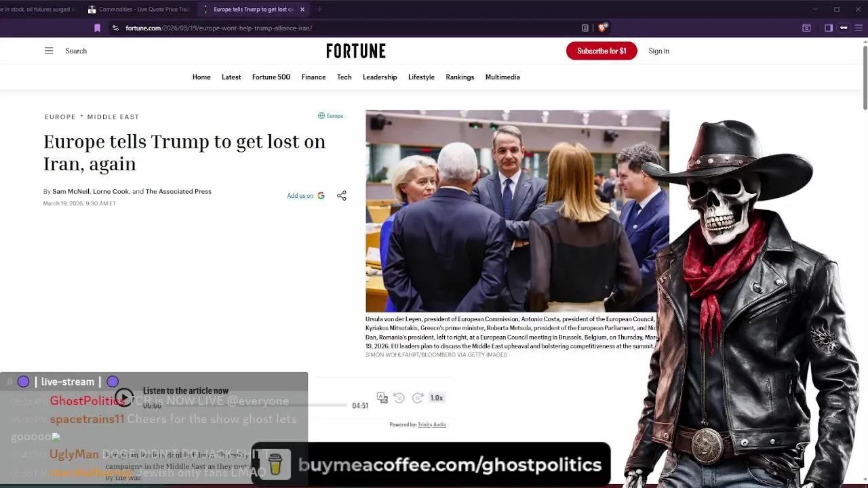Click the buymeacoffee cup icon
The image size is (868, 488).
click(275, 464)
